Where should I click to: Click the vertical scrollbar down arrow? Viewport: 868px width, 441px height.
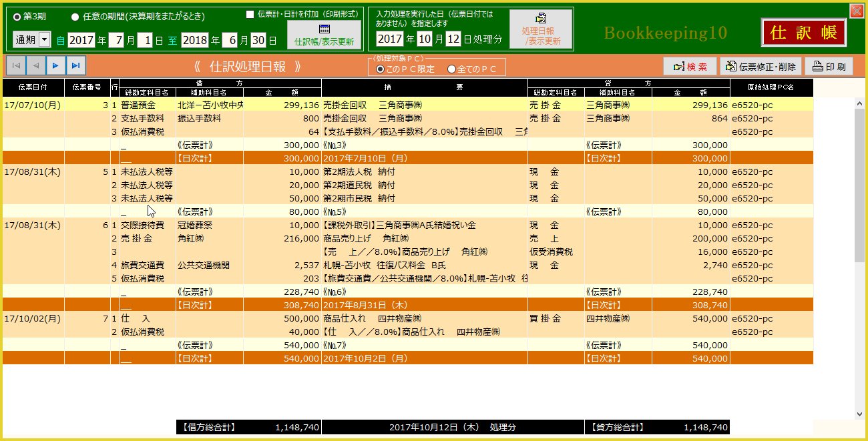click(x=860, y=414)
